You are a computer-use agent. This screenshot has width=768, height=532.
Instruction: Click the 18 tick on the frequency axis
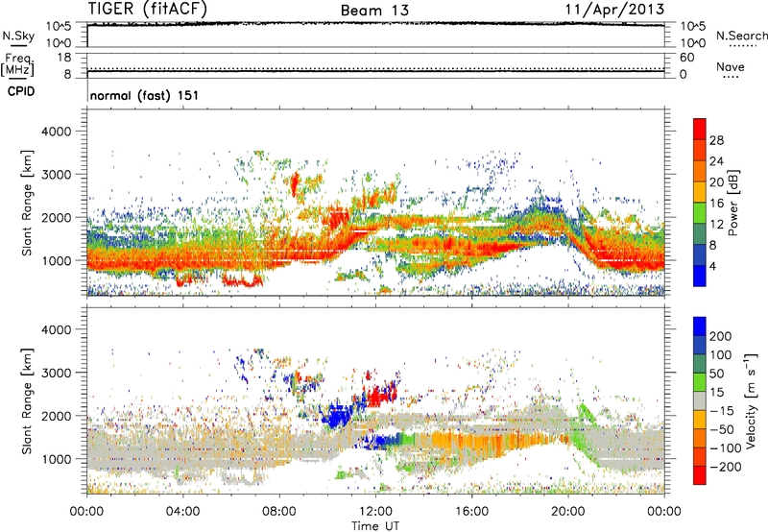coord(64,58)
